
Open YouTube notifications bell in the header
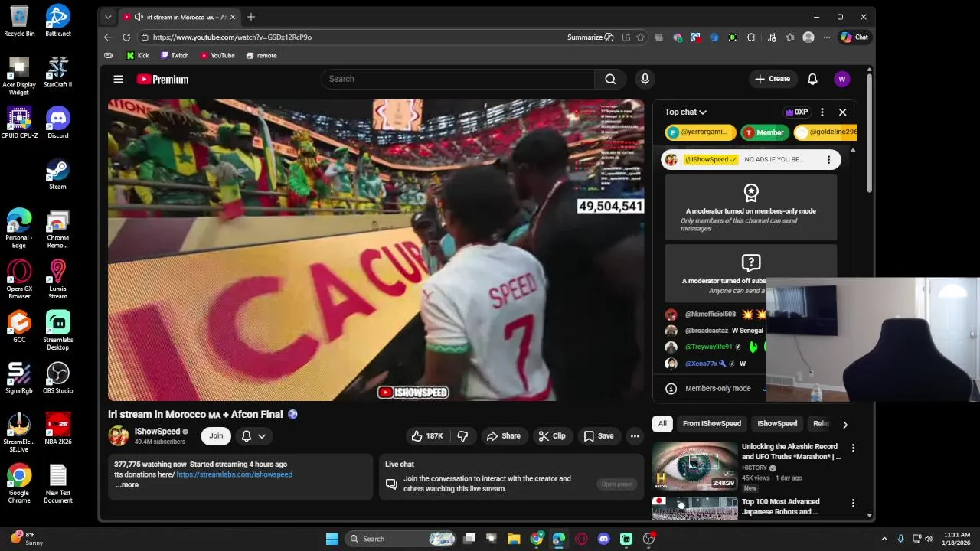coord(812,79)
